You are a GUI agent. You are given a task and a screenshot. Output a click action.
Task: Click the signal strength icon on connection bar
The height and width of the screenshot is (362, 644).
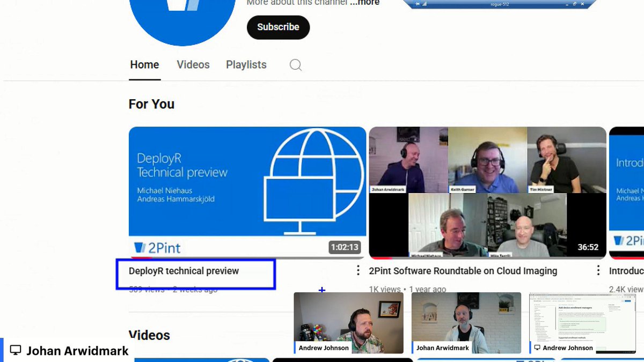424,4
